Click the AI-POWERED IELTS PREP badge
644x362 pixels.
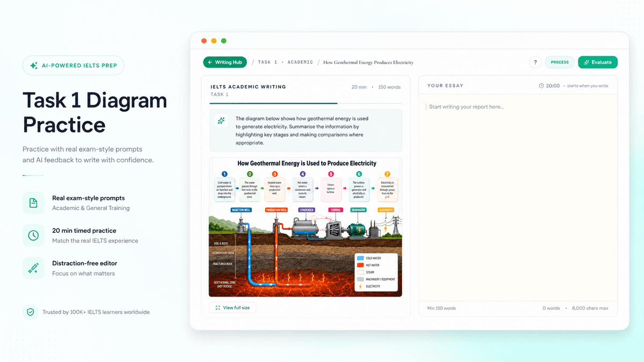(74, 65)
